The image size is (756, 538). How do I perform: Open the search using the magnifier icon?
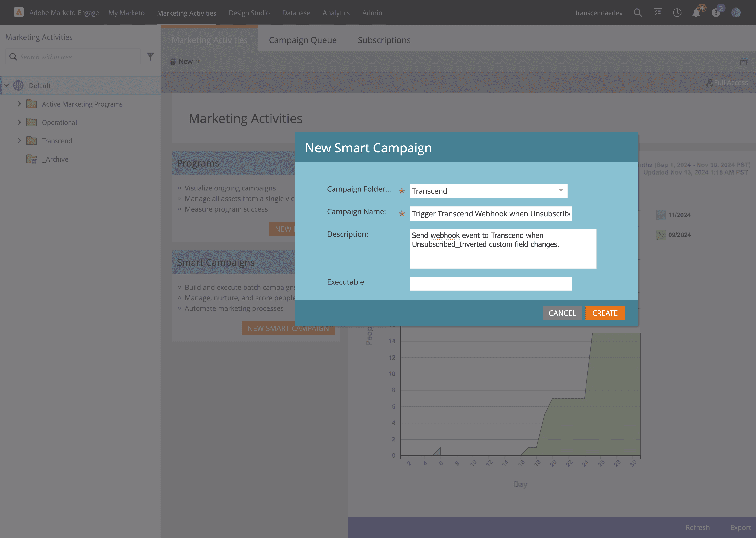(x=638, y=13)
